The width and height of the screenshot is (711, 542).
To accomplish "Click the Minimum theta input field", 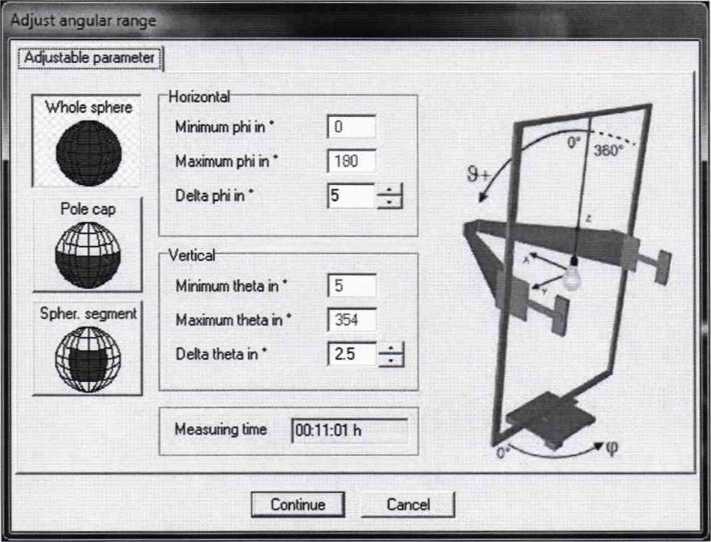I will 350,285.
